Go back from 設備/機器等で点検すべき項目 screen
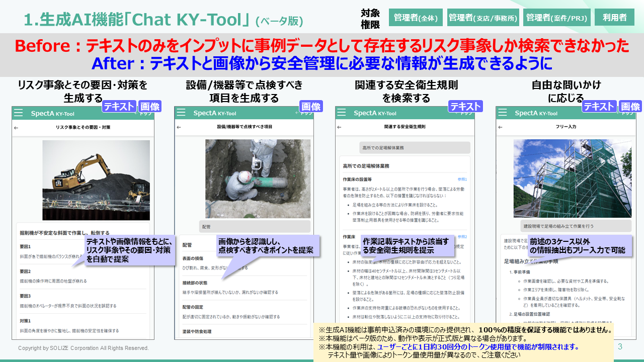Viewport: 644px width, 362px height. [179, 128]
